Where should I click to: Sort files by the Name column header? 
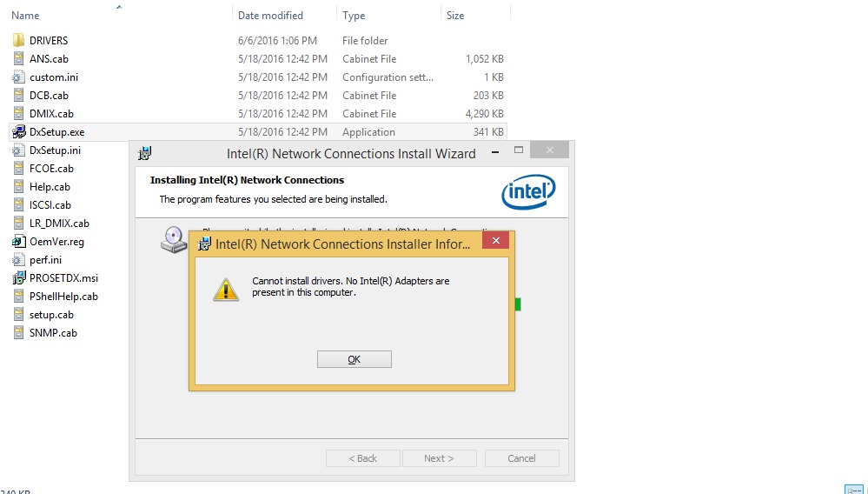click(25, 16)
